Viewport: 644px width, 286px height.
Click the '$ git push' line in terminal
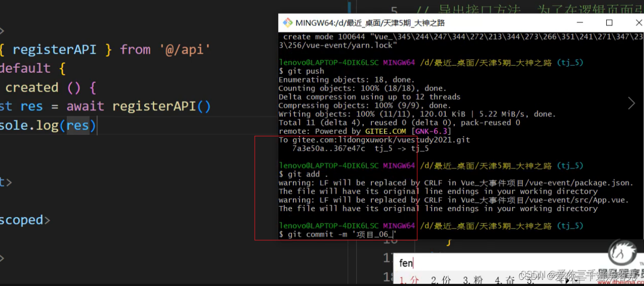pos(302,71)
